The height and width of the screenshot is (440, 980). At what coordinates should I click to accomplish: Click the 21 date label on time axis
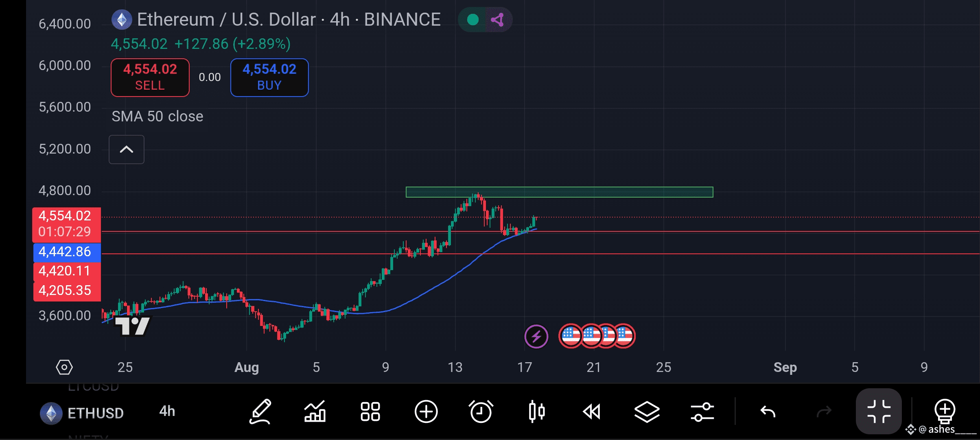click(x=594, y=367)
